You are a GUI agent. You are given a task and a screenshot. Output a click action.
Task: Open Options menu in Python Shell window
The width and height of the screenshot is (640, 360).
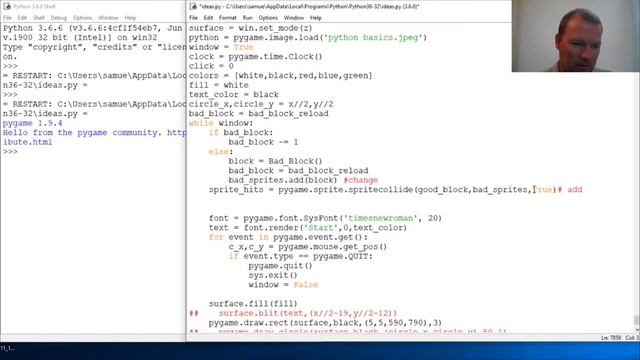click(82, 18)
